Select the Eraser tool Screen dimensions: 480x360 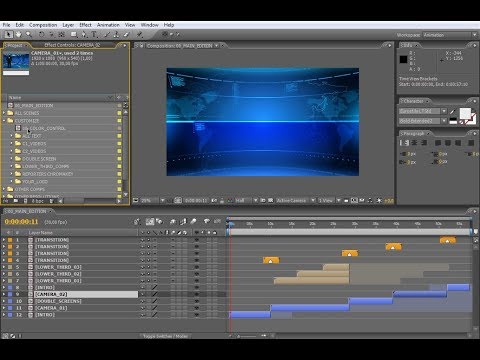(126, 34)
